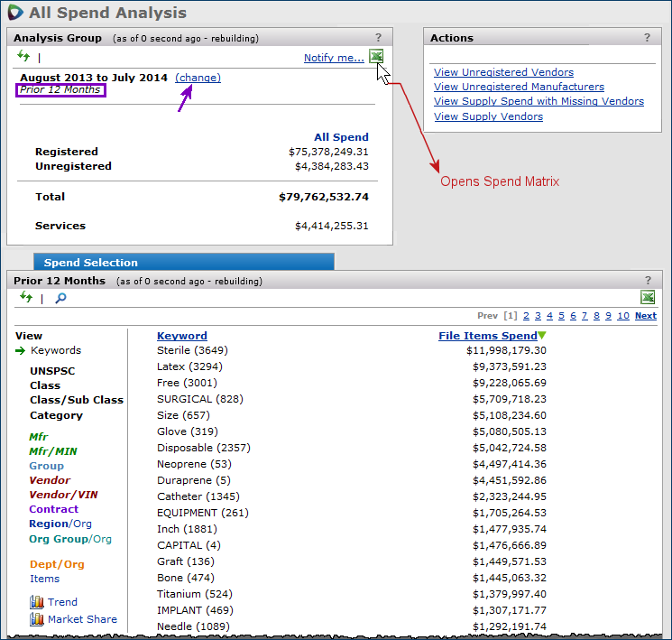This screenshot has height=640, width=672.
Task: Switch to the Spend Selection tab
Action: (x=91, y=263)
